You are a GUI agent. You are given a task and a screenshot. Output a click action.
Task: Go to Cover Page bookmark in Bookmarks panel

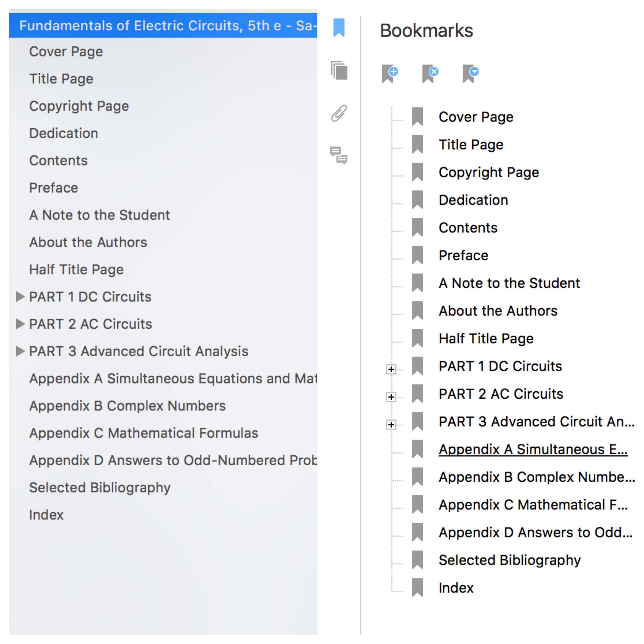(x=476, y=117)
